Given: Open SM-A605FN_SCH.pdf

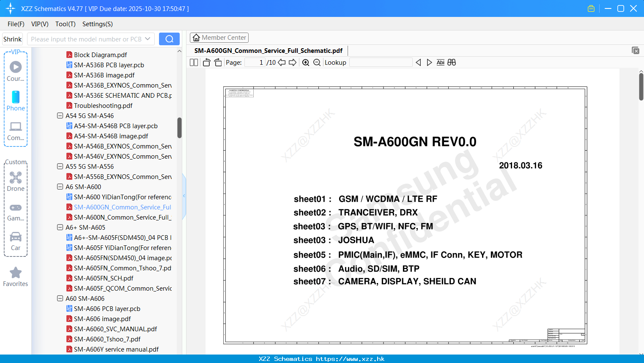Looking at the screenshot, I should click(100, 278).
